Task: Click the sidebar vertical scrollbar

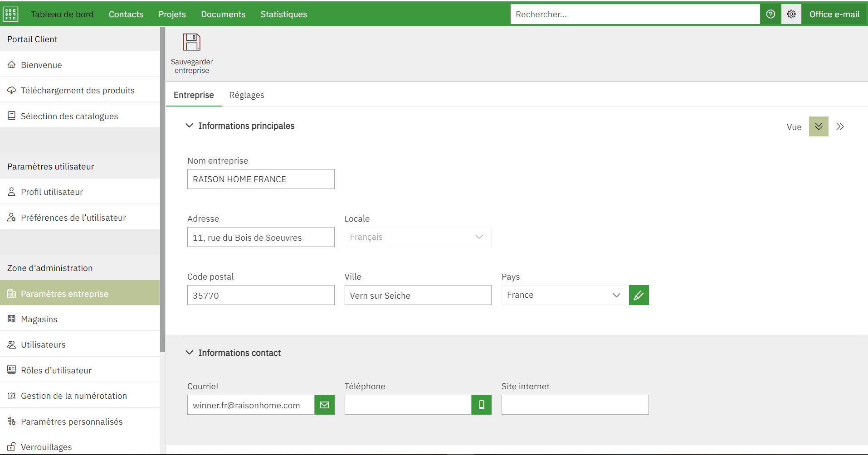Action: coord(162,190)
